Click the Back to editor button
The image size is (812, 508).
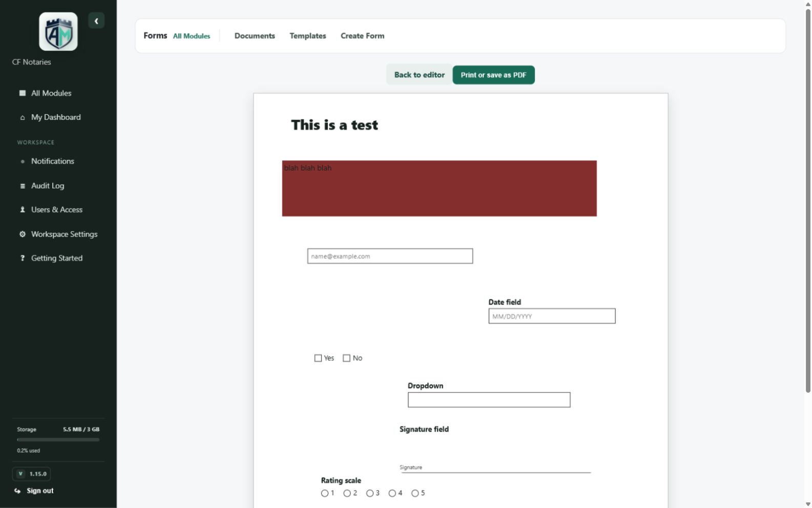coord(420,75)
